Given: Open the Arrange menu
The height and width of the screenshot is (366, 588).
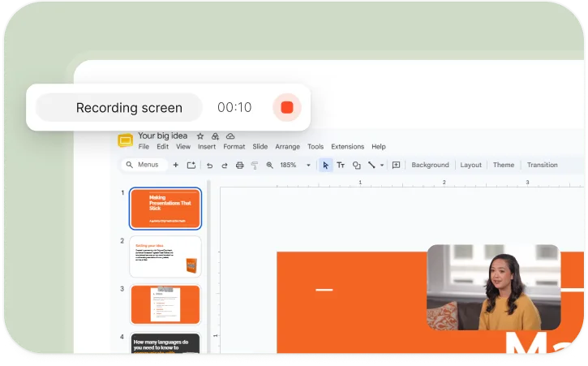Looking at the screenshot, I should pos(287,146).
